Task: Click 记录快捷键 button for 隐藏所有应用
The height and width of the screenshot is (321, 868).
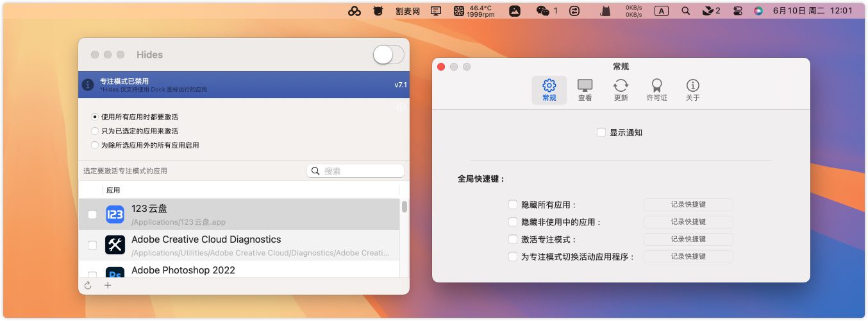Action: click(x=689, y=204)
